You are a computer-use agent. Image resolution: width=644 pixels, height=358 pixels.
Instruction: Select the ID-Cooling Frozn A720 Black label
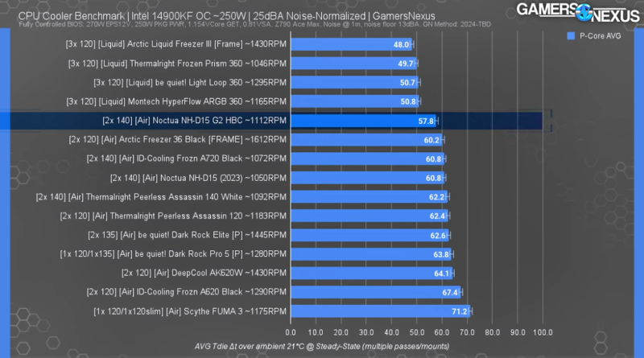click(187, 158)
